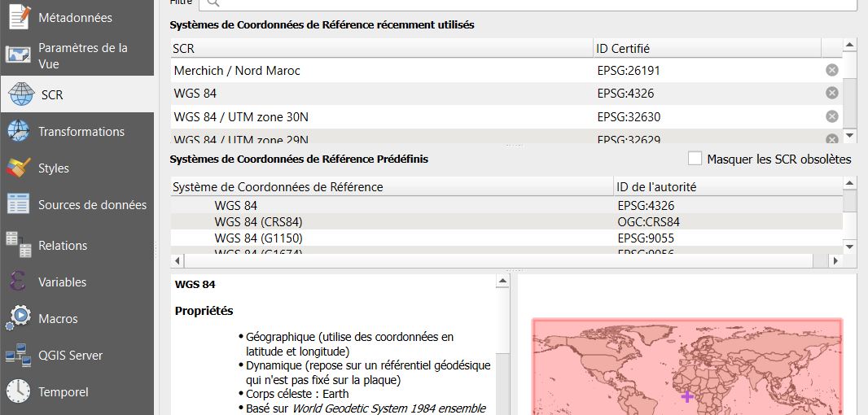The height and width of the screenshot is (415, 868).
Task: Switch to Variables tab label
Action: 62,282
